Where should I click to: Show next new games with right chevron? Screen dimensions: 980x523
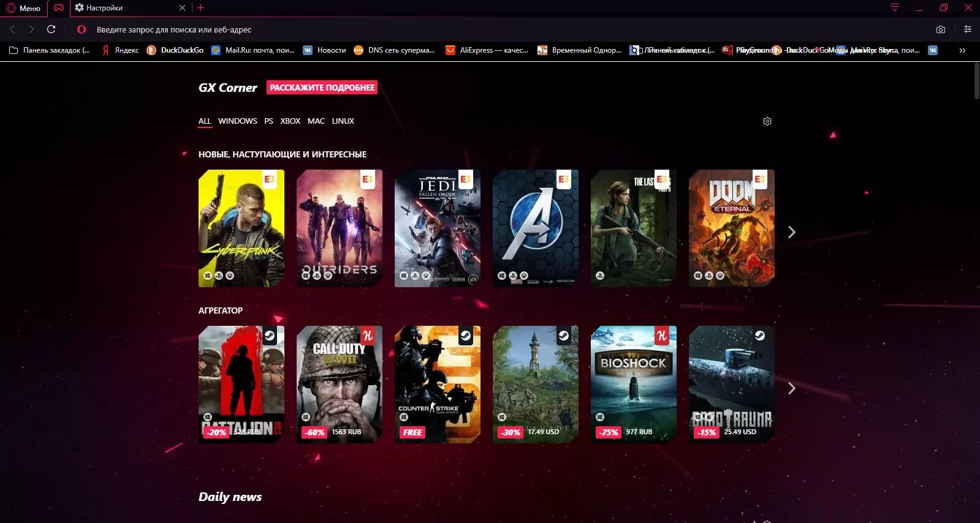point(792,232)
